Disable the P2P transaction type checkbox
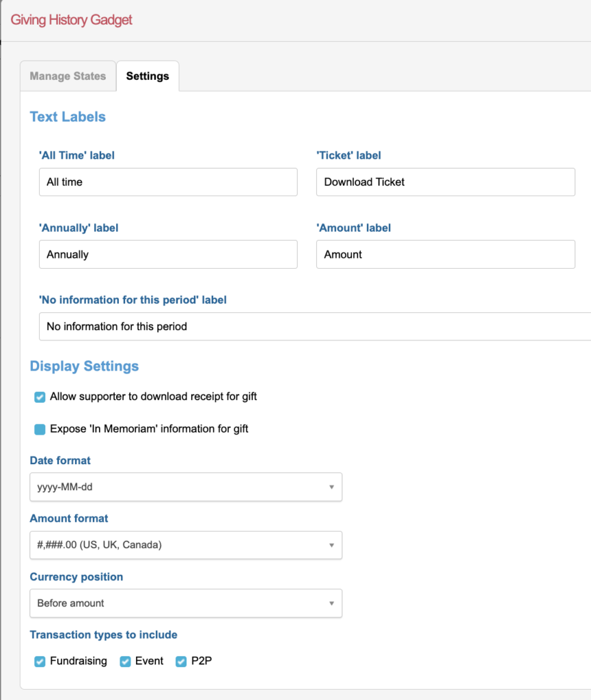The width and height of the screenshot is (591, 700). click(181, 662)
